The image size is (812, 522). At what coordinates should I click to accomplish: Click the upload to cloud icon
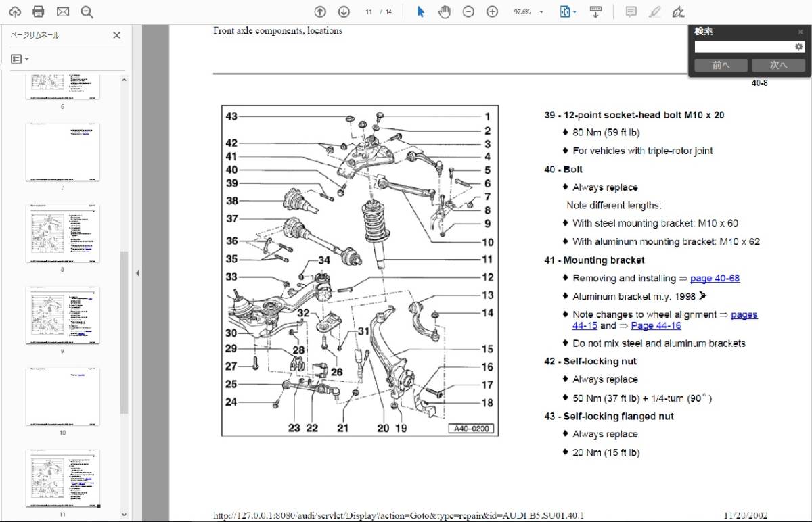[x=15, y=11]
